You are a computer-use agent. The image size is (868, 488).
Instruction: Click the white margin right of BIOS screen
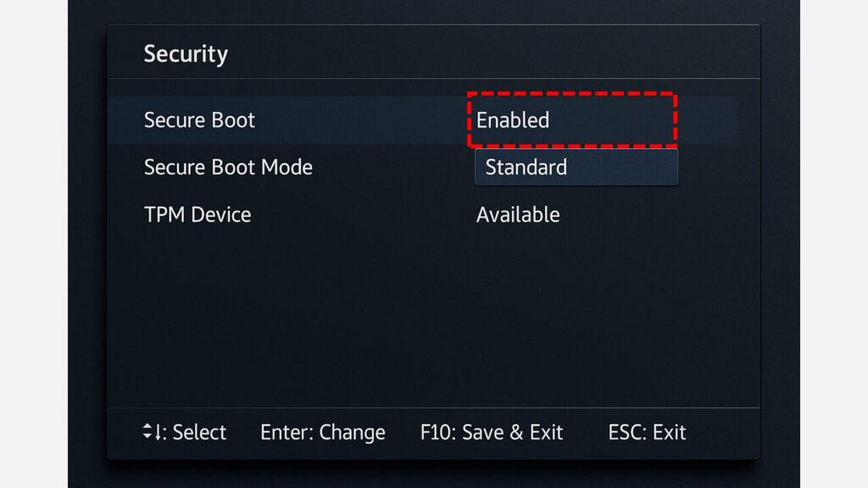pyautogui.click(x=834, y=244)
